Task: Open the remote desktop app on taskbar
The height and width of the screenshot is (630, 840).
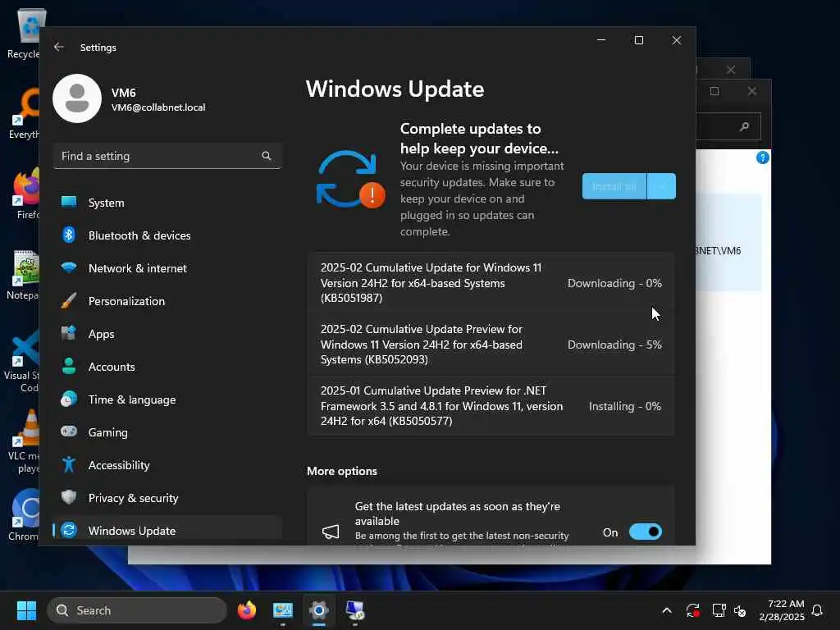Action: point(354,610)
